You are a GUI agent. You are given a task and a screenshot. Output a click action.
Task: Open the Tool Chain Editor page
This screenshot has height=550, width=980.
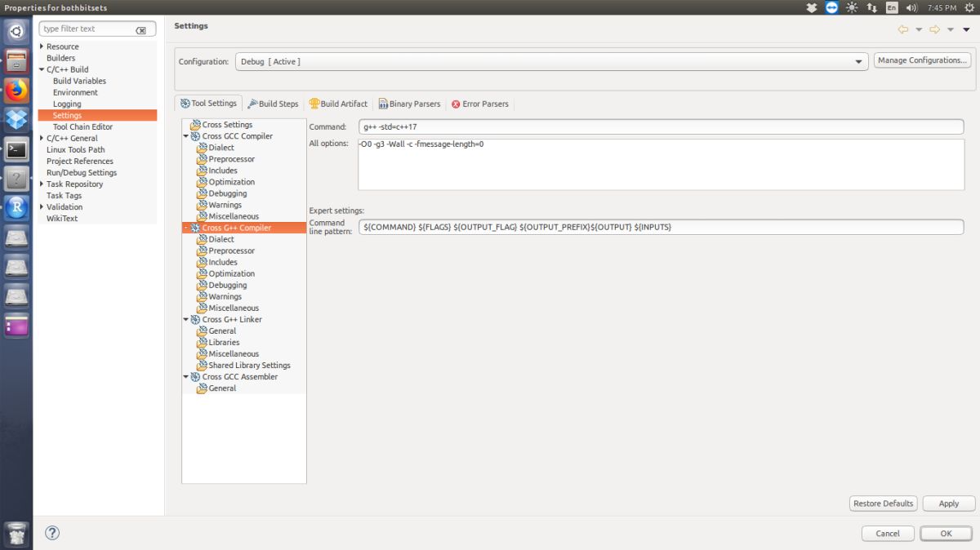82,126
